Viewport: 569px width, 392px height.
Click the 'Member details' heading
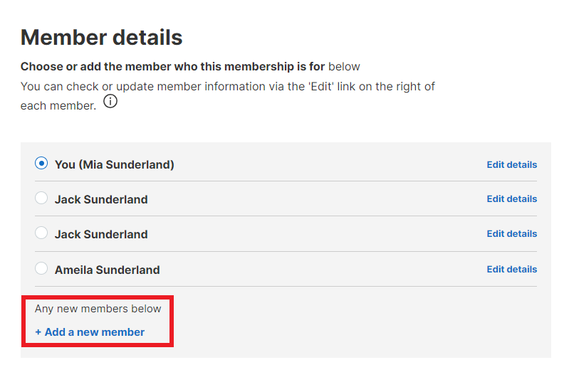(102, 38)
